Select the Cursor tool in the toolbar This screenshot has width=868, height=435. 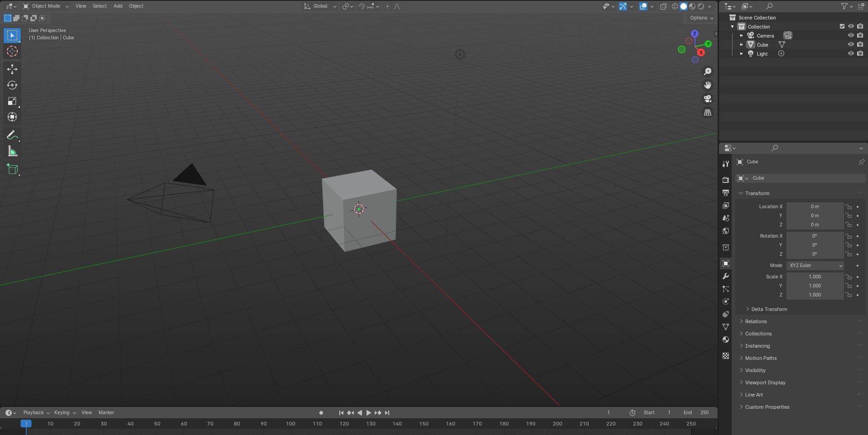coord(12,51)
